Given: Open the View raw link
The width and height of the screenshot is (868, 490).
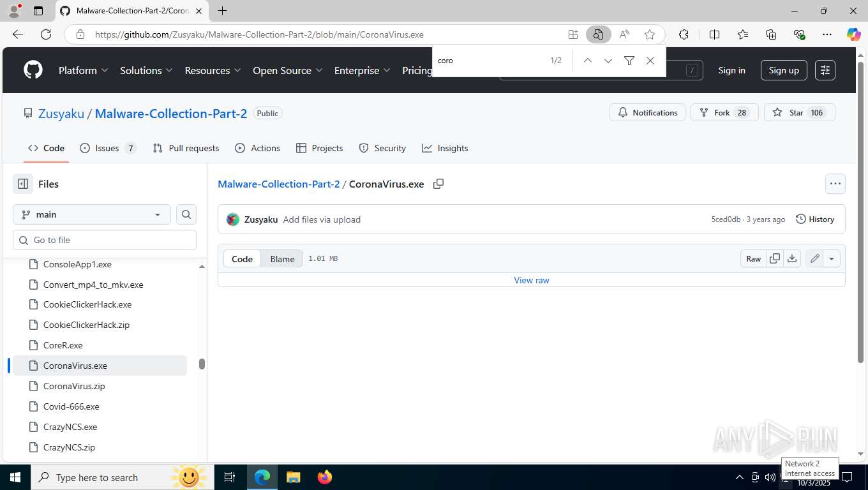Looking at the screenshot, I should 532,280.
